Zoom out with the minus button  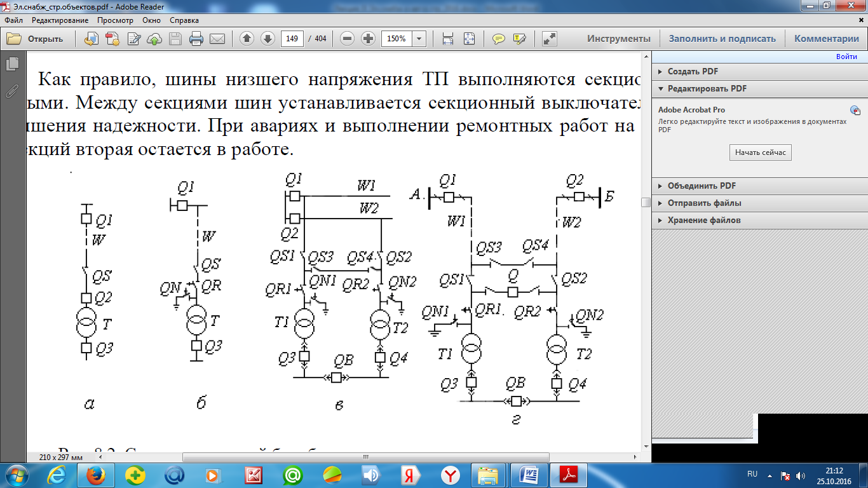[347, 39]
